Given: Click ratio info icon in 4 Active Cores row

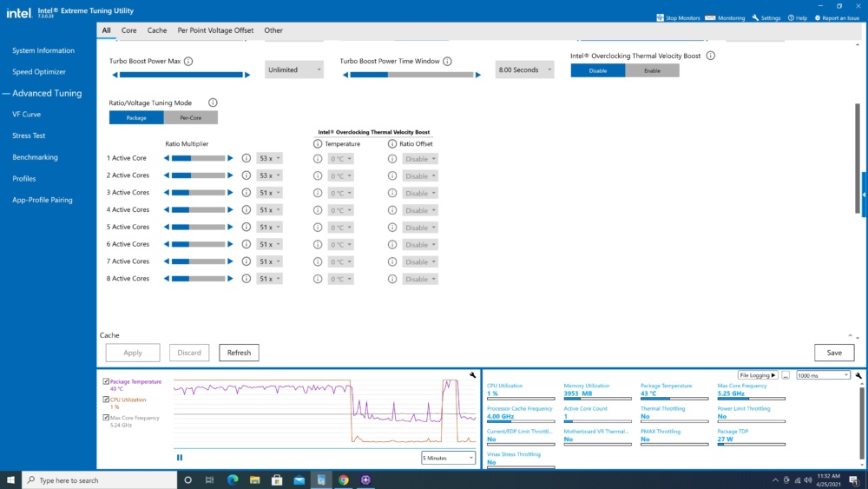Looking at the screenshot, I should [x=247, y=210].
